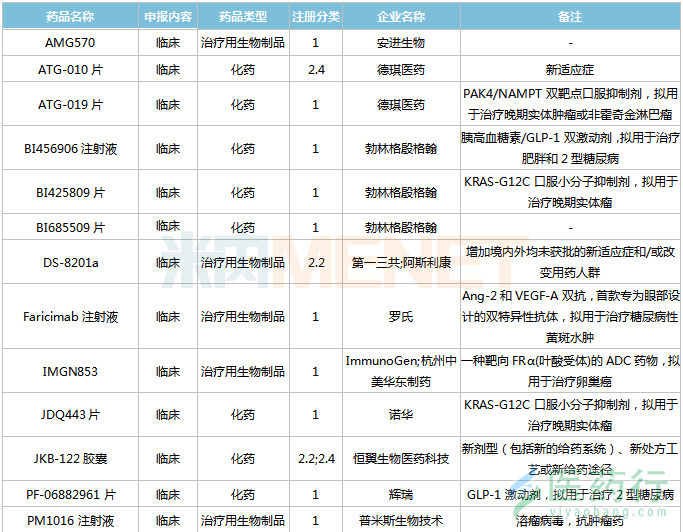This screenshot has height=532, width=683.
Task: Click 临床 in the PM1016 row
Action: point(168,520)
